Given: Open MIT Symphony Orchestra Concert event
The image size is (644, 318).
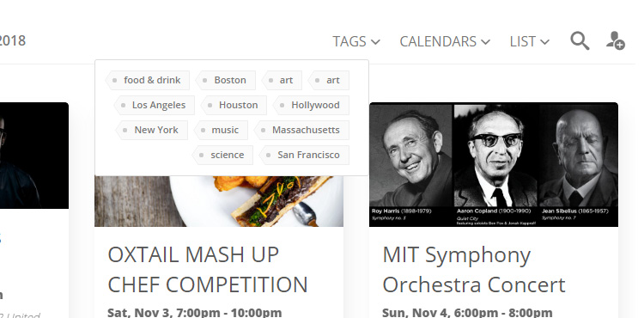Looking at the screenshot, I should pos(473,270).
